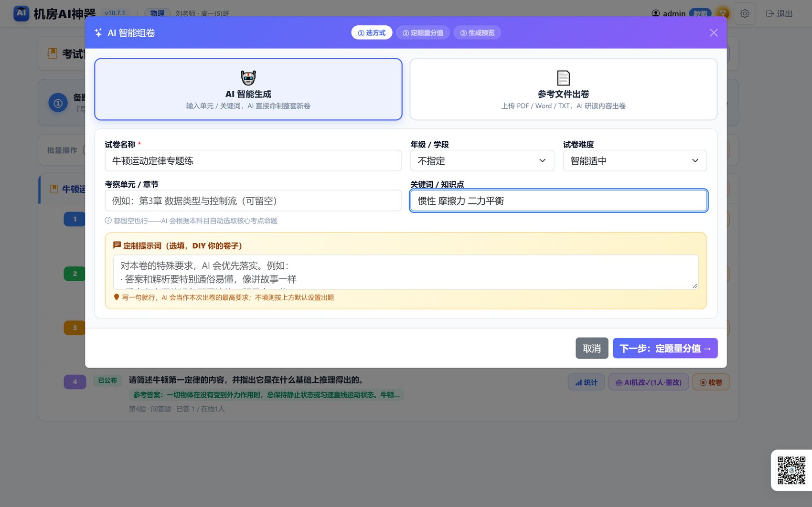The height and width of the screenshot is (507, 812).
Task: Click the 物理 subject tag
Action: coord(157,13)
